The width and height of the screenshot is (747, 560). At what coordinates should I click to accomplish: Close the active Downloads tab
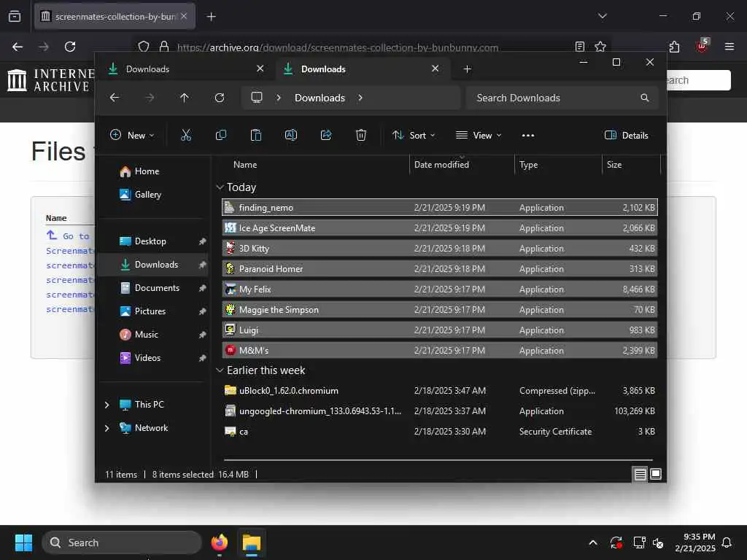(x=435, y=69)
